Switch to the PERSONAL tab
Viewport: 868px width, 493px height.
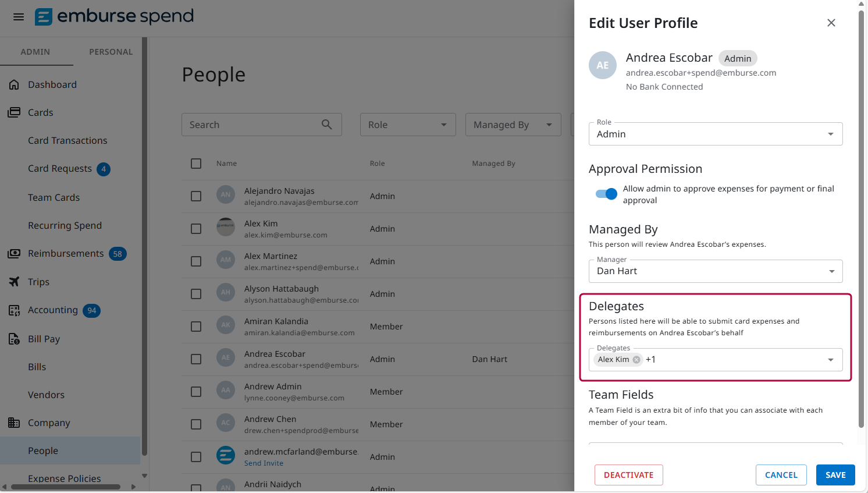click(x=111, y=52)
